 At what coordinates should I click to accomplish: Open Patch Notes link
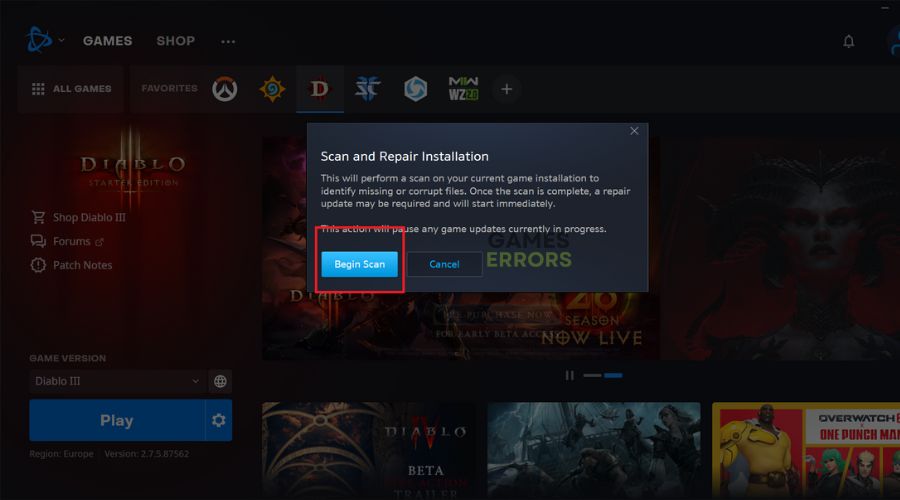pyautogui.click(x=83, y=265)
